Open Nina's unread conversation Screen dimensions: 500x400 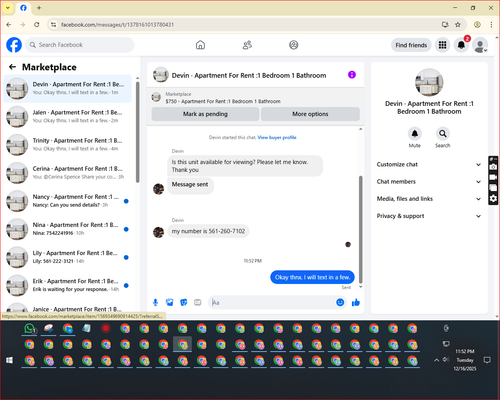(68, 229)
